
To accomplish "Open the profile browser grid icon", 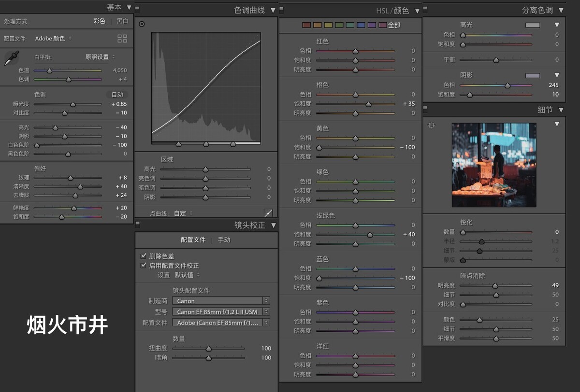I will 122,39.
